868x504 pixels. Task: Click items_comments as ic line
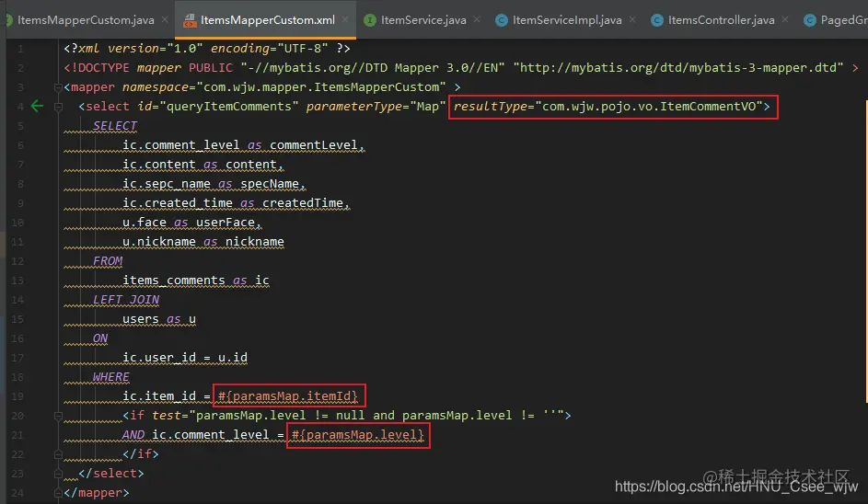pyautogui.click(x=195, y=281)
